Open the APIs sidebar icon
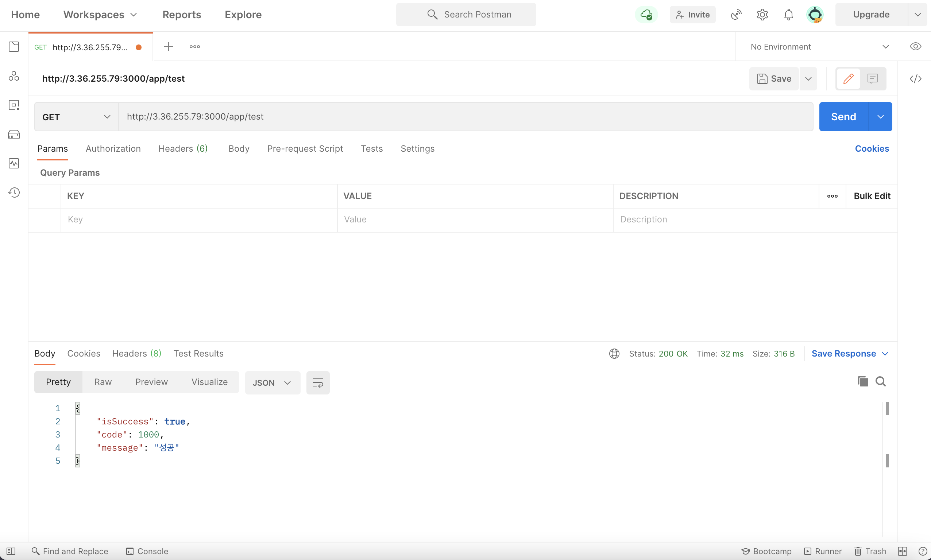 pos(14,76)
